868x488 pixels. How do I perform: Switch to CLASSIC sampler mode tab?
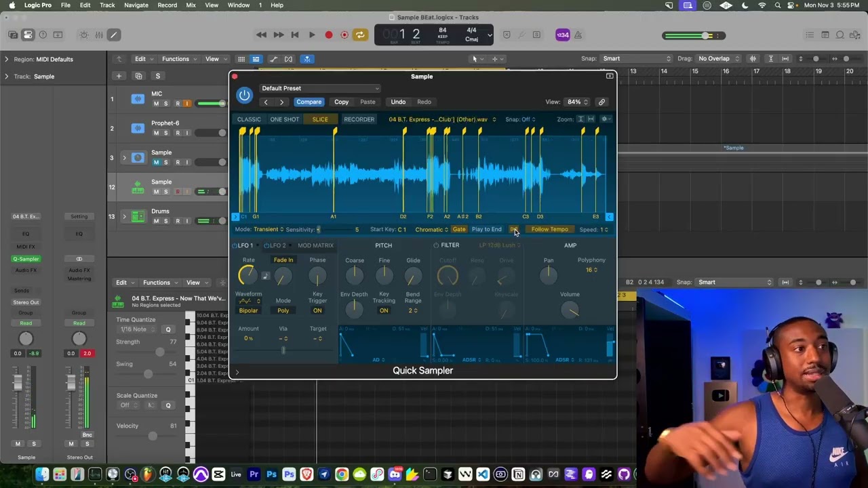249,119
